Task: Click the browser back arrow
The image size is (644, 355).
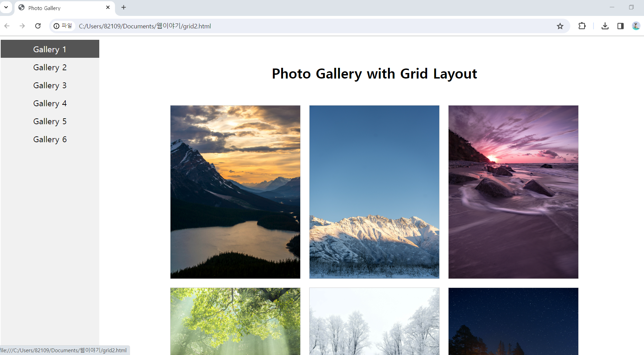Action: (x=7, y=26)
